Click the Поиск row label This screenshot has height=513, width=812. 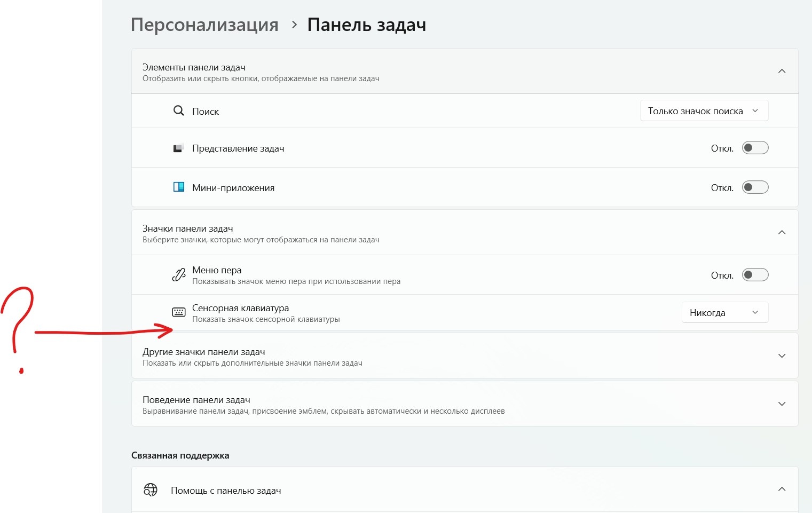(x=206, y=112)
